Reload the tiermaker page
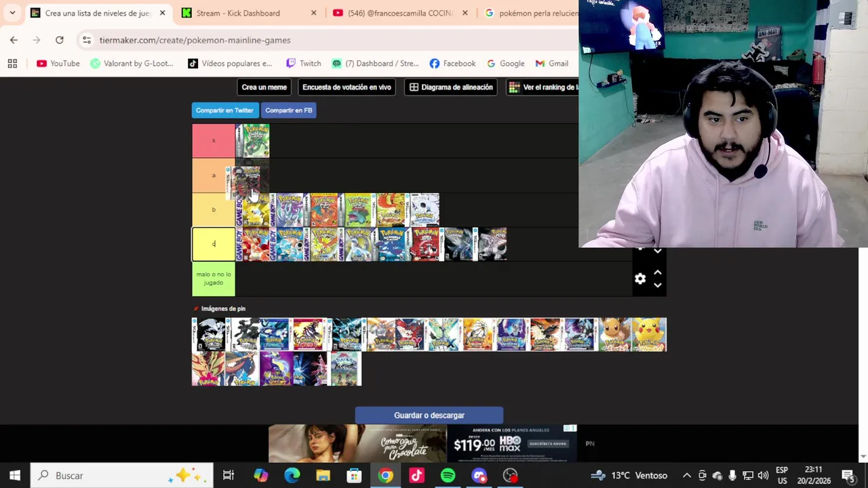The width and height of the screenshot is (868, 488). (60, 40)
